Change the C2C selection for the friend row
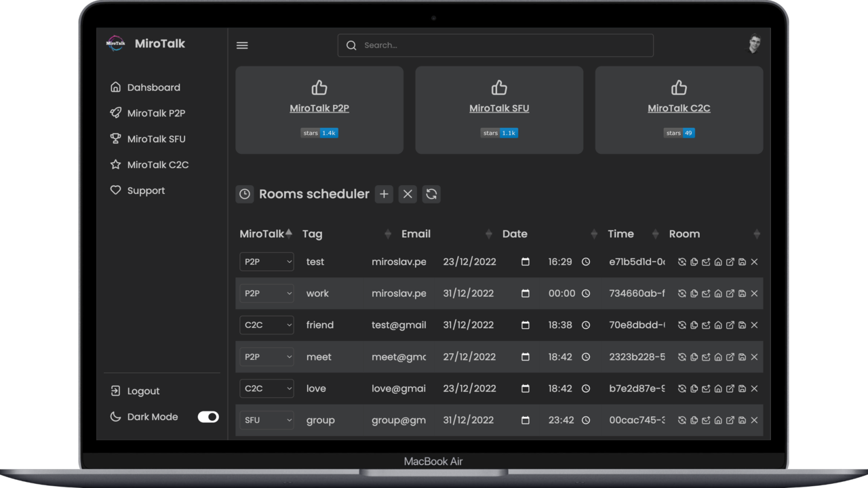This screenshot has height=488, width=868. click(x=267, y=325)
